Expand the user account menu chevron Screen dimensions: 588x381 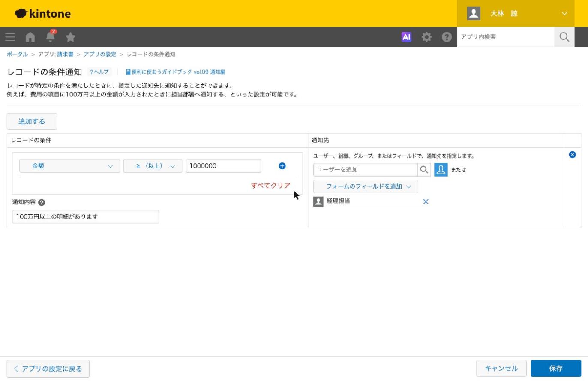pos(564,13)
